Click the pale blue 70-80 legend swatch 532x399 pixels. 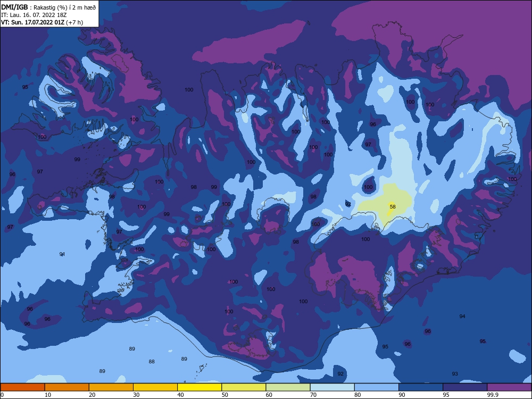point(332,387)
